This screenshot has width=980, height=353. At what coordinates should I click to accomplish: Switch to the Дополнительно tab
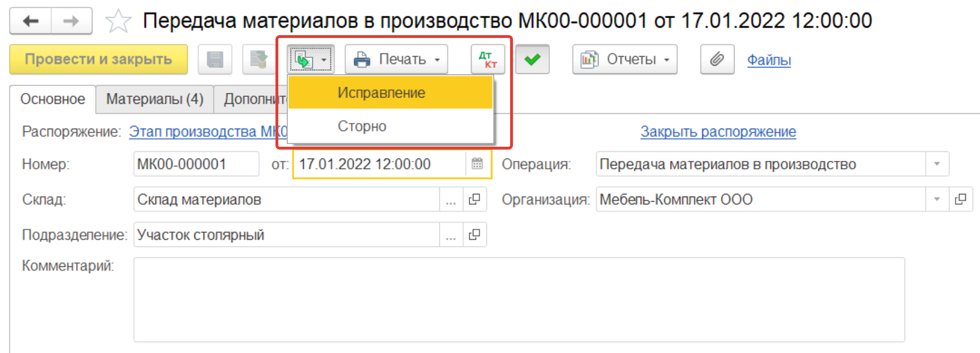pyautogui.click(x=251, y=99)
